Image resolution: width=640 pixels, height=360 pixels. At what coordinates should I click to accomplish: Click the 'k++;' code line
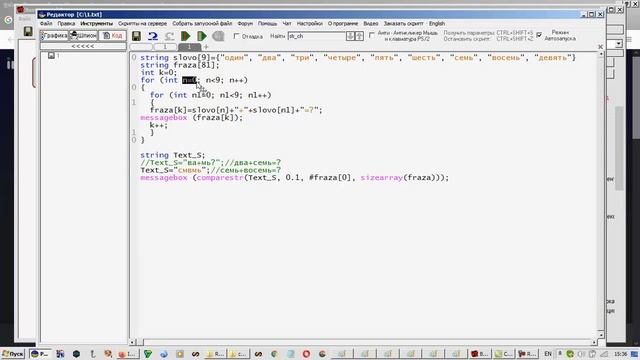coord(159,125)
